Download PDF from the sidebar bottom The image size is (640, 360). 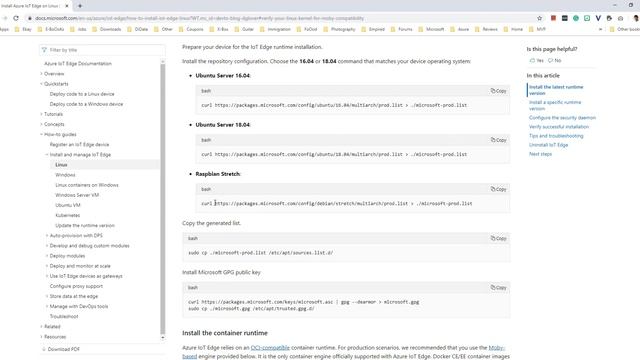pos(61,349)
